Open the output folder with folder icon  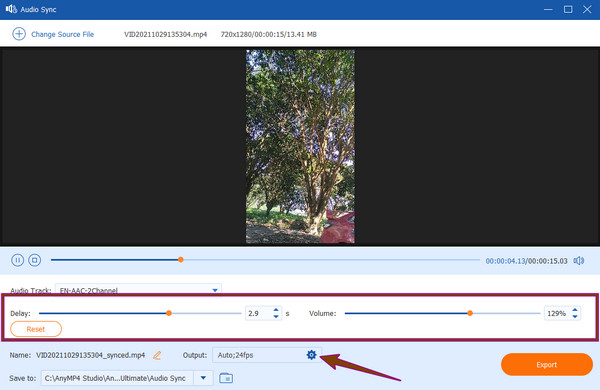pyautogui.click(x=226, y=378)
